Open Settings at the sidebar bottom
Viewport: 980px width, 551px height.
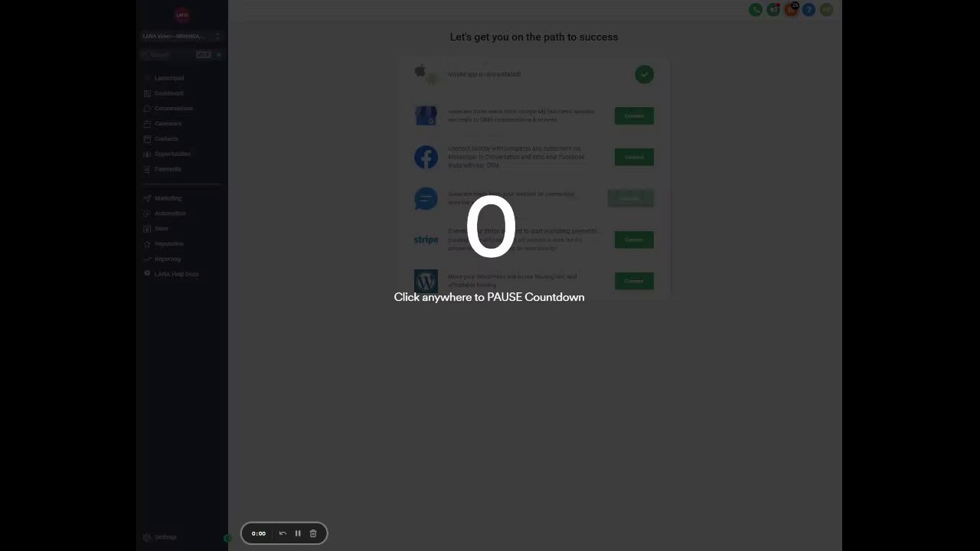point(165,537)
